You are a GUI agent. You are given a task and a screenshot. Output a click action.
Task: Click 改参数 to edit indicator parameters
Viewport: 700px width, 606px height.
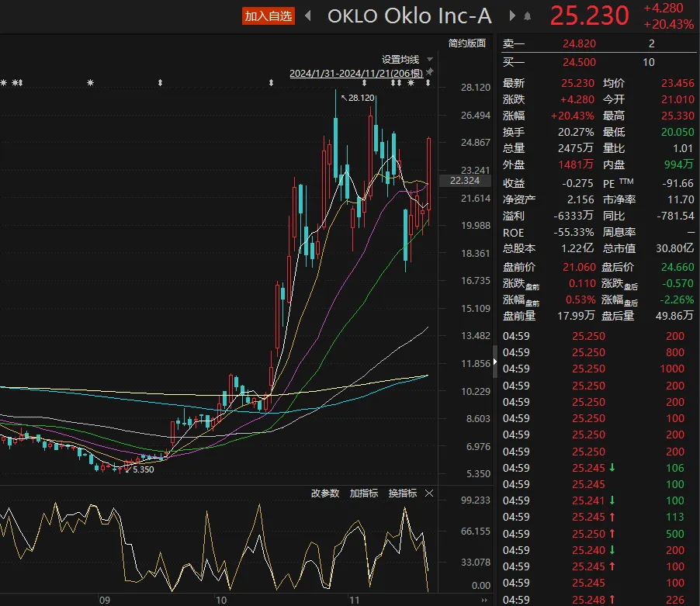tap(325, 493)
